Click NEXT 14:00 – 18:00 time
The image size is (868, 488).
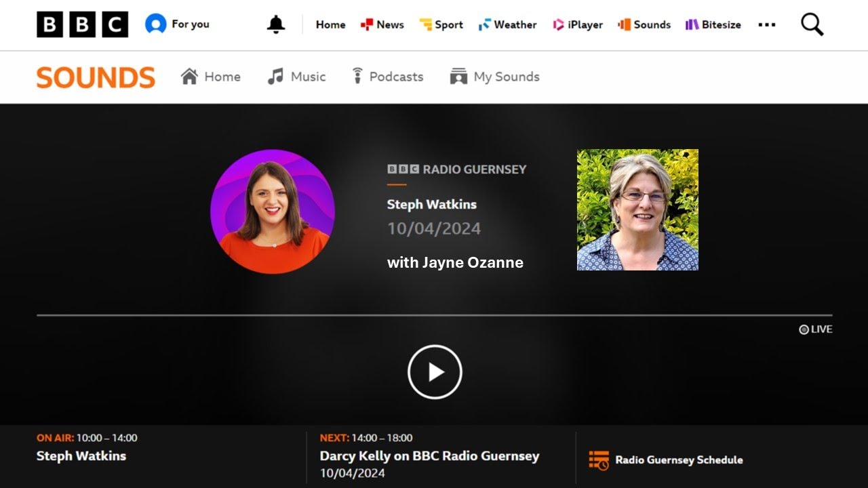[366, 438]
